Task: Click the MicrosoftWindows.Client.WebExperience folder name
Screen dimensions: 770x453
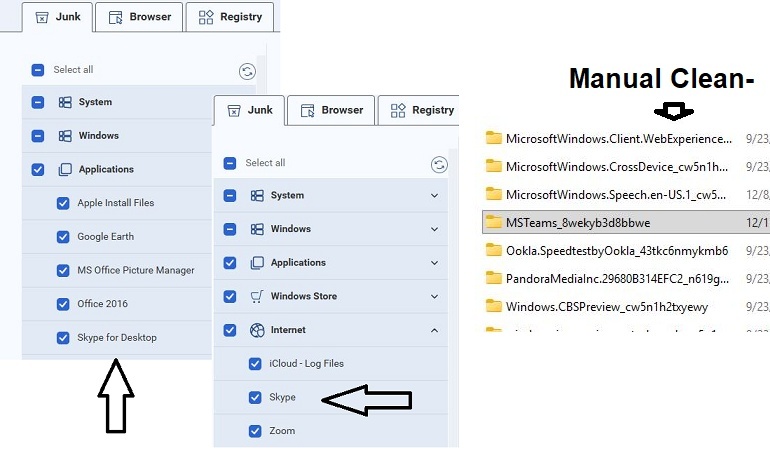Action: (x=619, y=139)
